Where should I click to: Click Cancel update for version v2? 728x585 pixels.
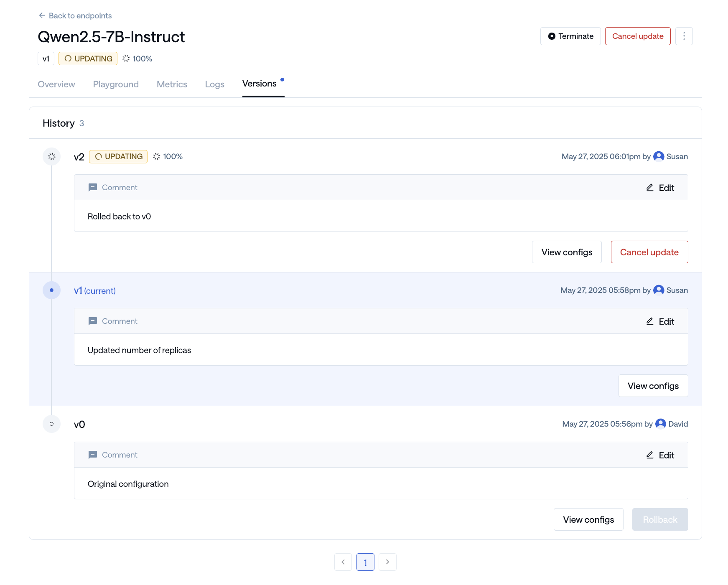[x=649, y=252]
